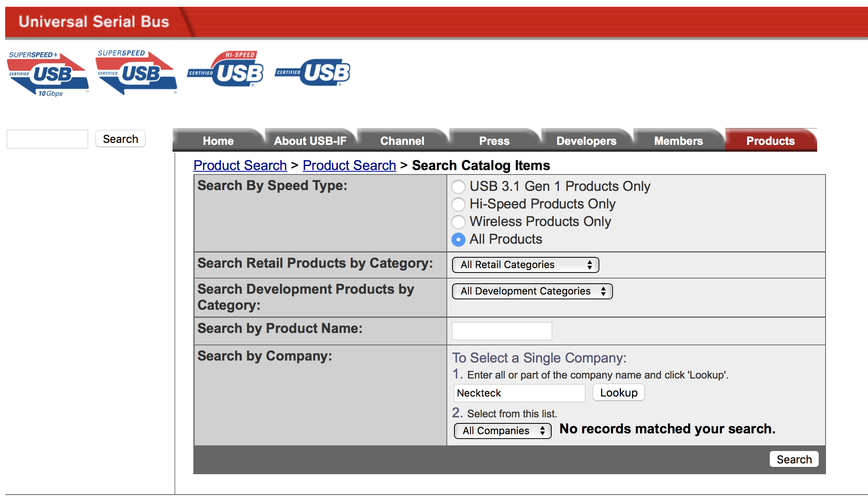Click the basic Certified USB logo
Screen dimensions: 868x497
click(x=313, y=72)
